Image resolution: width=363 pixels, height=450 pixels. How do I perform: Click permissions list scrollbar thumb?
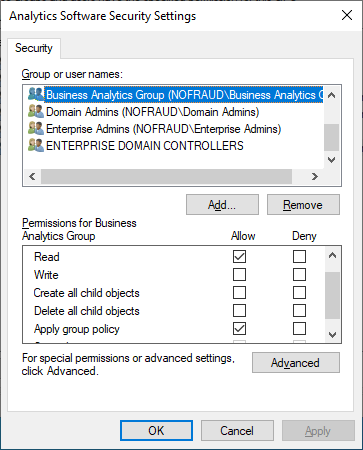[332, 295]
